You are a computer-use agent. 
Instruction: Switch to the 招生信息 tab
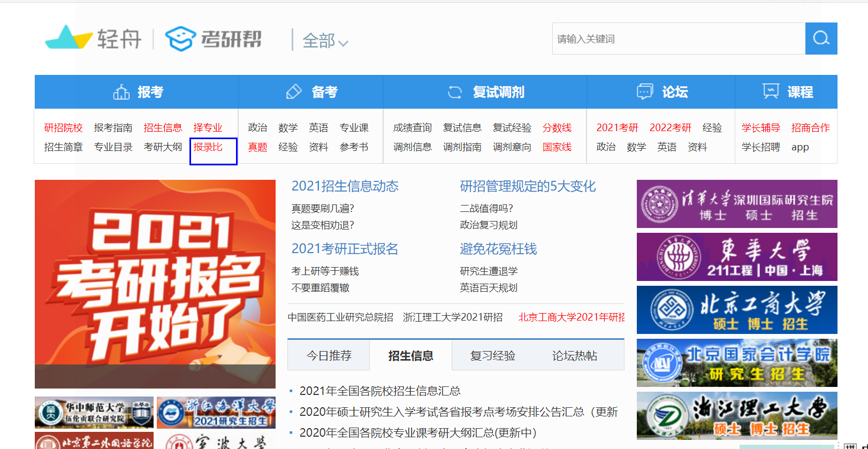tap(410, 356)
